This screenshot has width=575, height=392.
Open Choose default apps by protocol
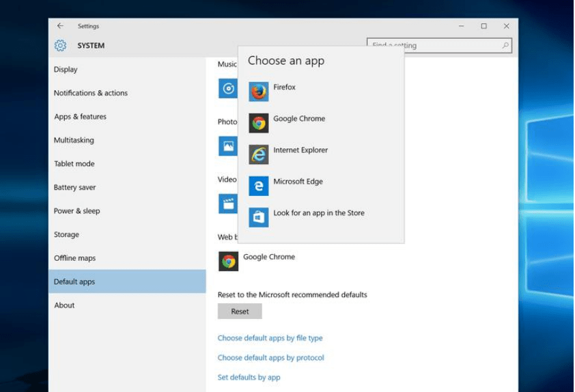click(x=270, y=358)
